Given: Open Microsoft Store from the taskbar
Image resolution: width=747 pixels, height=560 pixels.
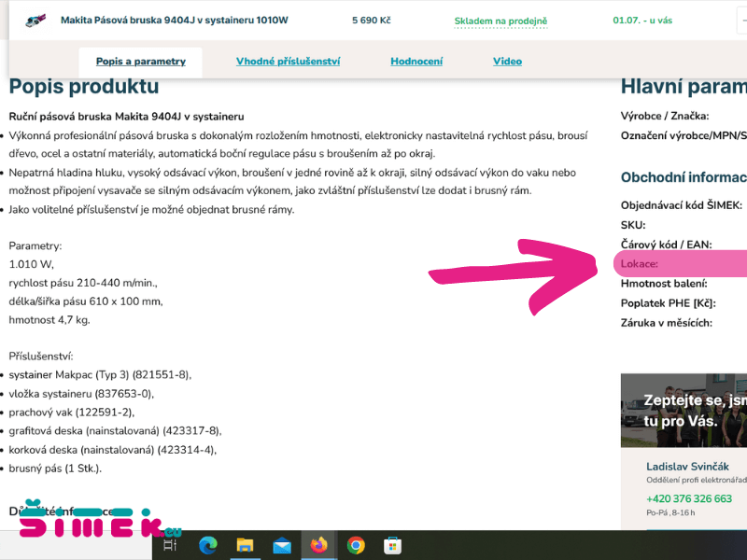Looking at the screenshot, I should [x=392, y=545].
